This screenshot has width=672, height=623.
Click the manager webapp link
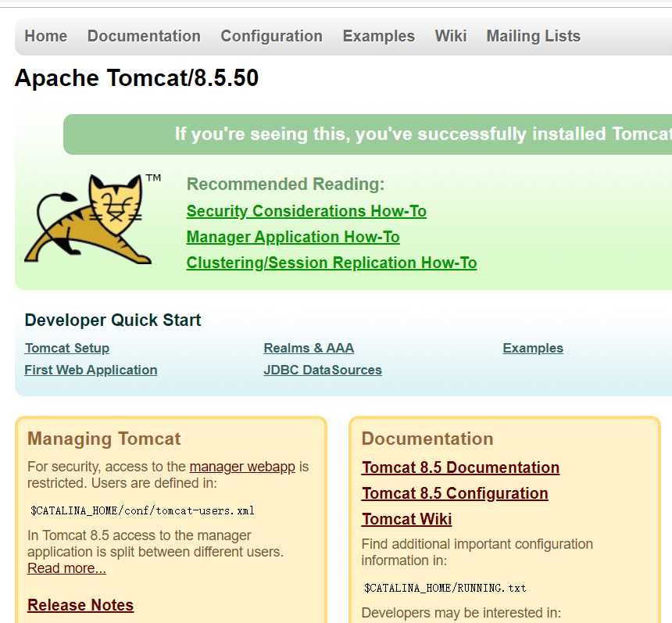(x=242, y=467)
